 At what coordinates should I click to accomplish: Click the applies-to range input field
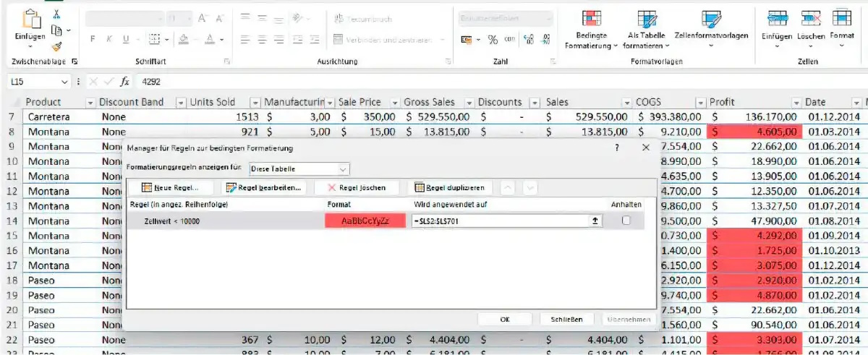[x=499, y=221]
